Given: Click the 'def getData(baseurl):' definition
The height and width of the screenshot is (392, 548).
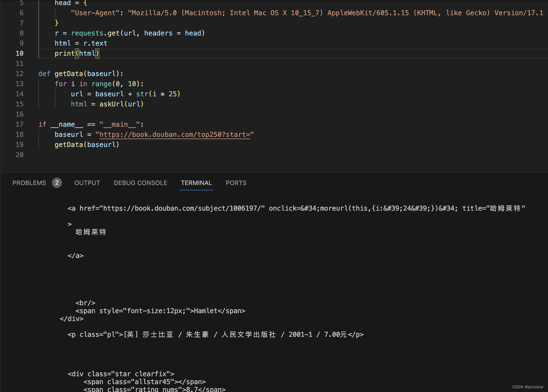Looking at the screenshot, I should click(81, 74).
